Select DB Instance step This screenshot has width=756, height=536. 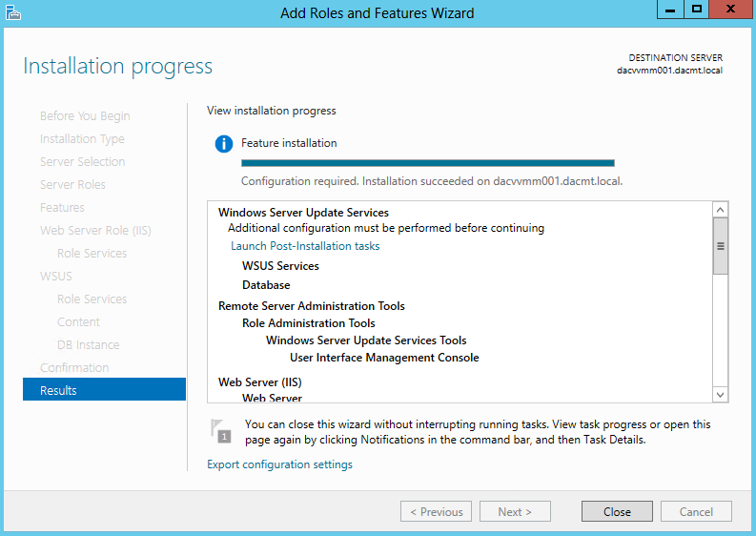tap(89, 345)
